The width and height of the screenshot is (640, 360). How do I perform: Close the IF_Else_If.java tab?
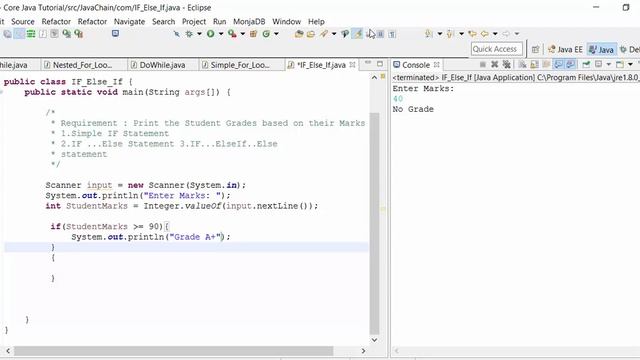(x=352, y=64)
